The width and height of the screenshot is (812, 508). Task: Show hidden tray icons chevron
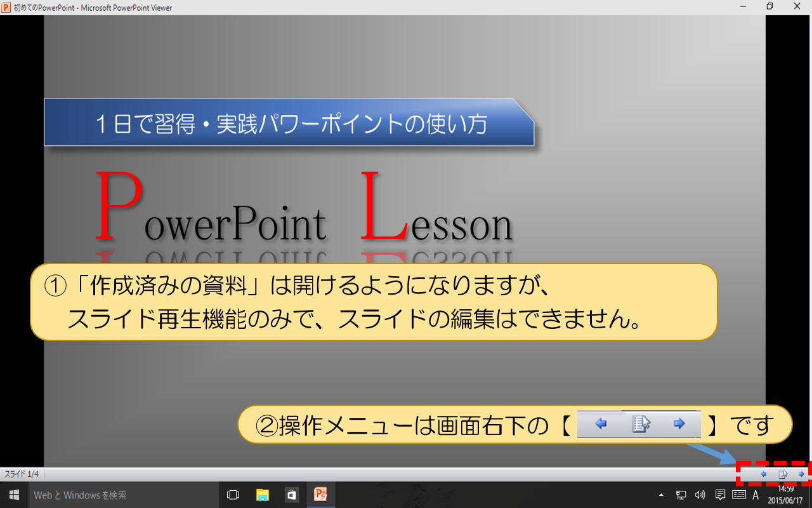[662, 495]
